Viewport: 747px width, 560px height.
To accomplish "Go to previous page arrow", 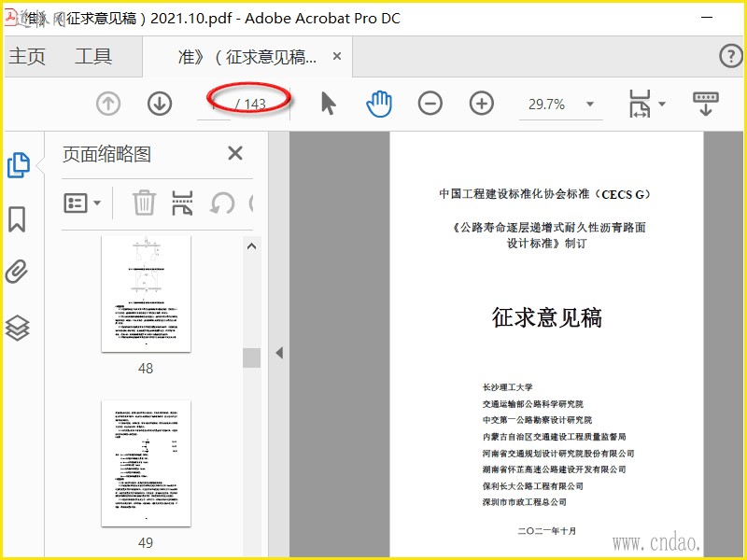I will 108,104.
